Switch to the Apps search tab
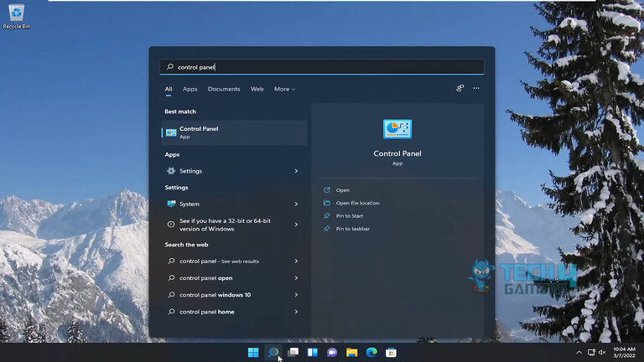The width and height of the screenshot is (644, 362). pos(190,89)
